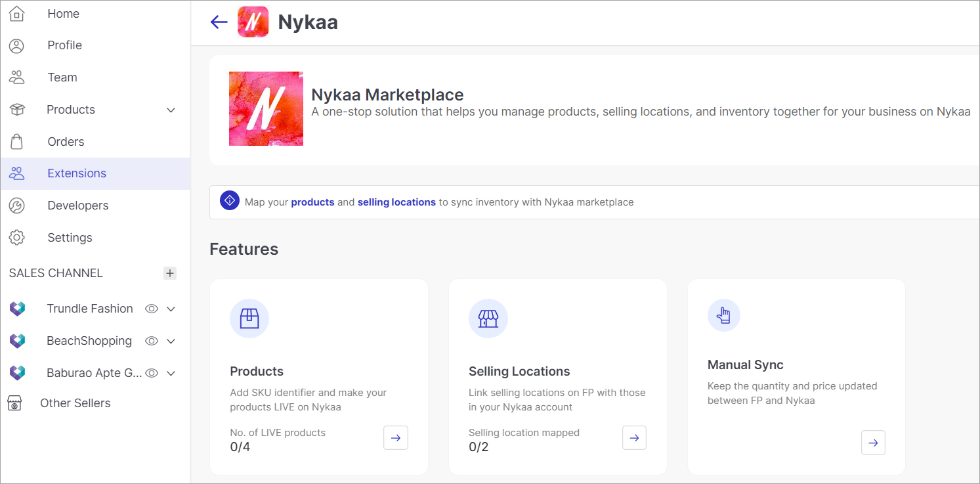Click the plus icon next to Sales Channel
The height and width of the screenshot is (484, 980).
[x=170, y=273]
